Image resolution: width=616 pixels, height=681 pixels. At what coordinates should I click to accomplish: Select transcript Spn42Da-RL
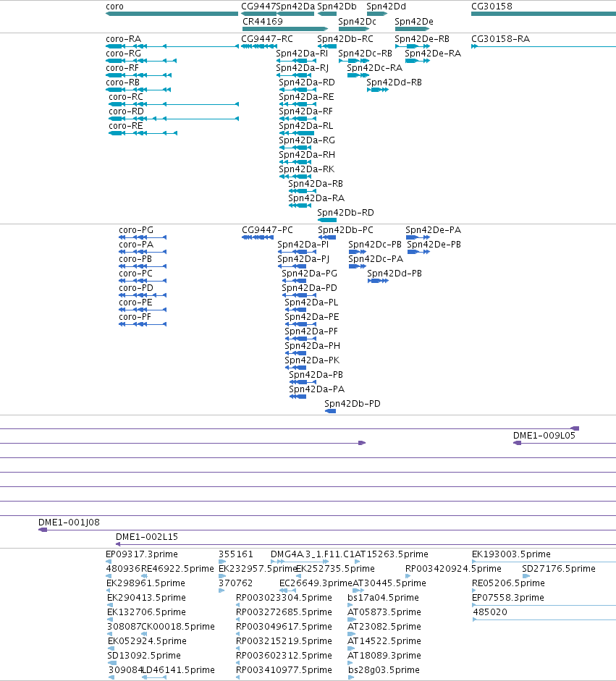[297, 133]
